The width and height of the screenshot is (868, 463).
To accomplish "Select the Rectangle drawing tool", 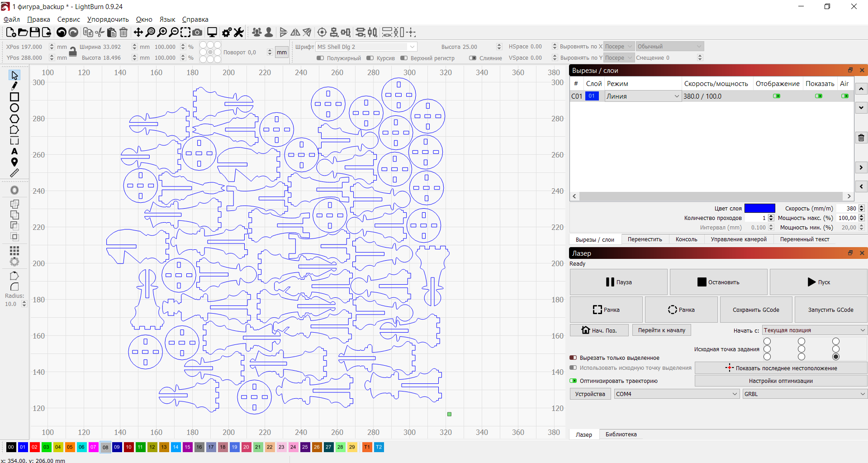I will coord(14,97).
